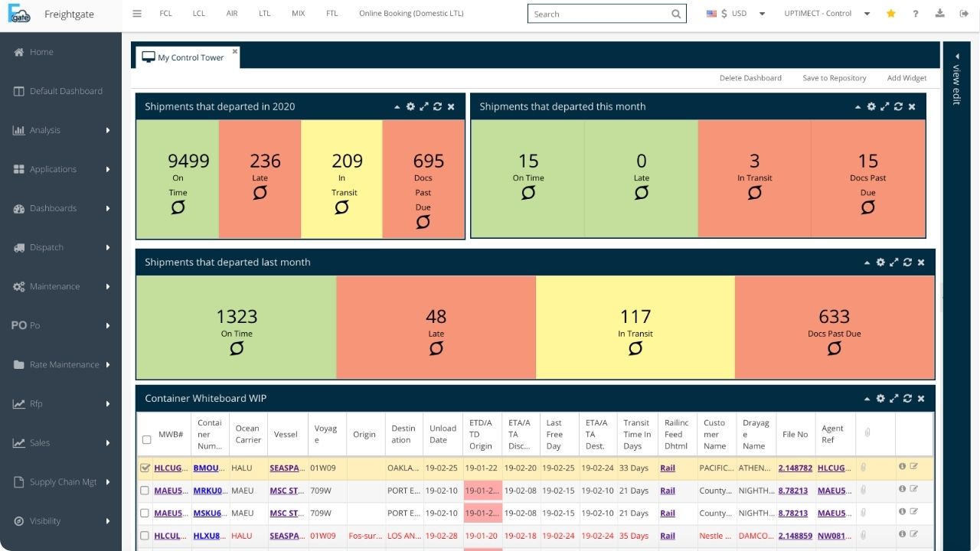Viewport: 980px width, 551px height.
Task: Open the Rail link on the HLCUL row
Action: click(668, 535)
